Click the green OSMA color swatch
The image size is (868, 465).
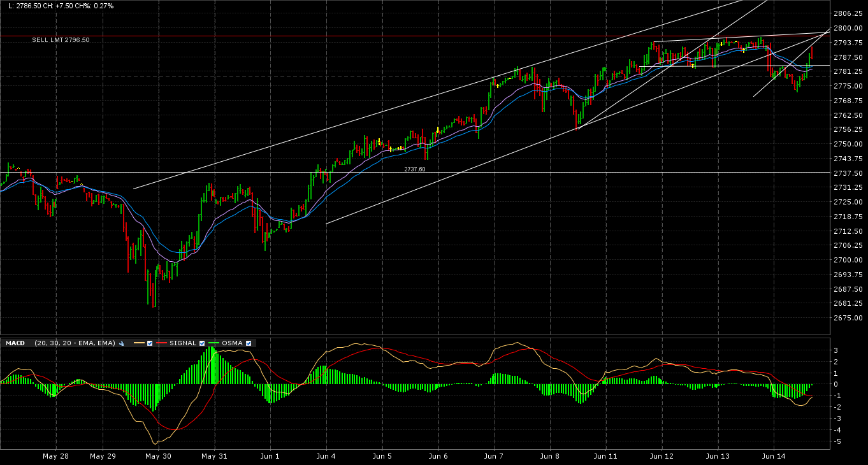214,343
